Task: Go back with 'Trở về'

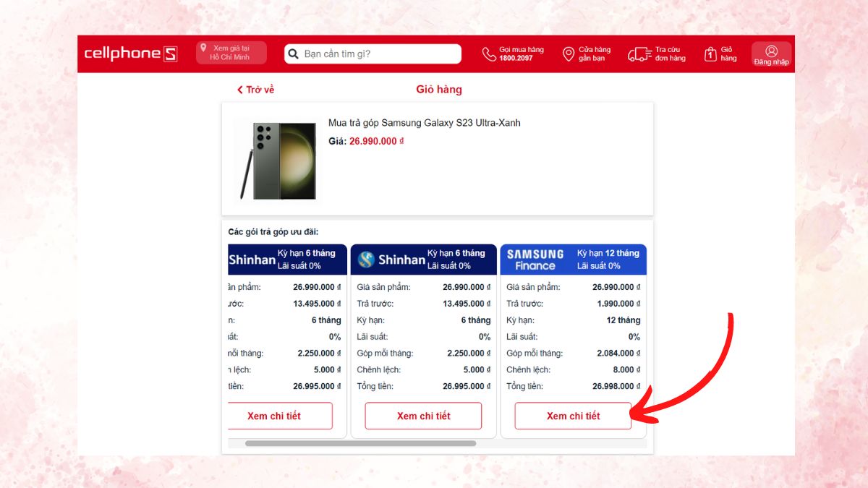Action: [x=256, y=90]
